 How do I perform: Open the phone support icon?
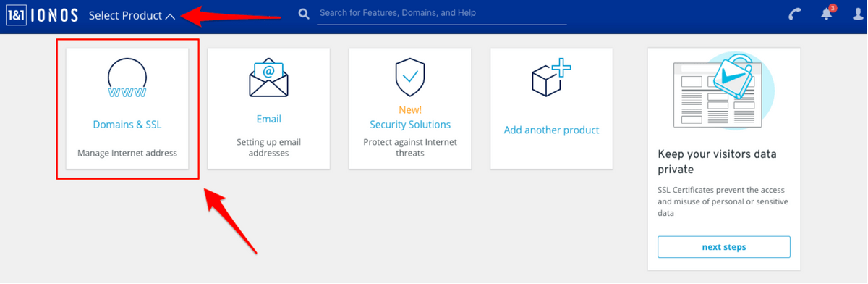[x=795, y=14]
